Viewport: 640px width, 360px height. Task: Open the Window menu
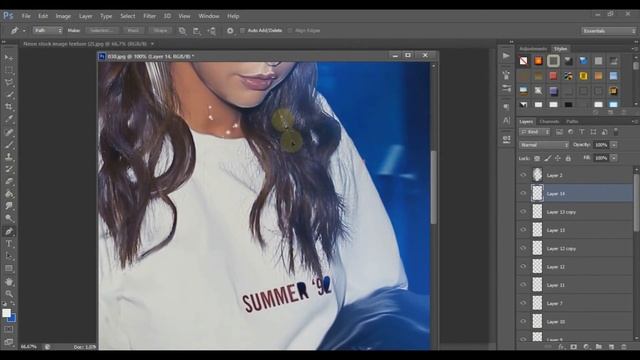209,16
